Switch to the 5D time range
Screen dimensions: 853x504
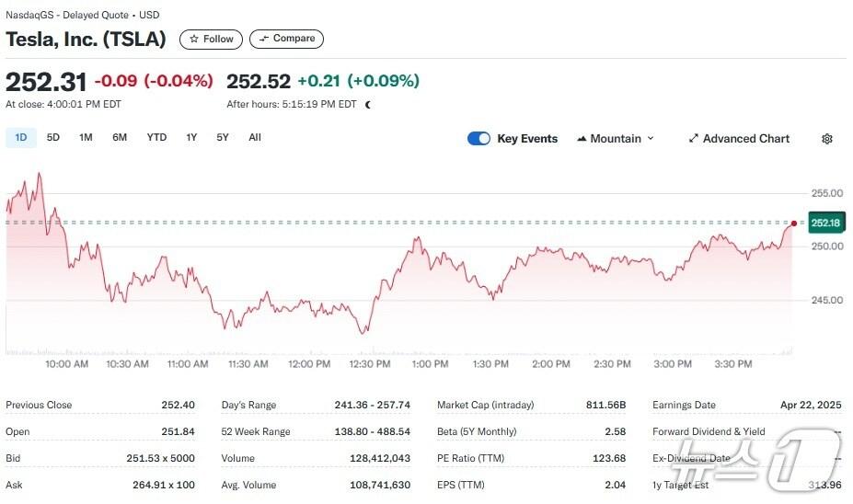53,138
